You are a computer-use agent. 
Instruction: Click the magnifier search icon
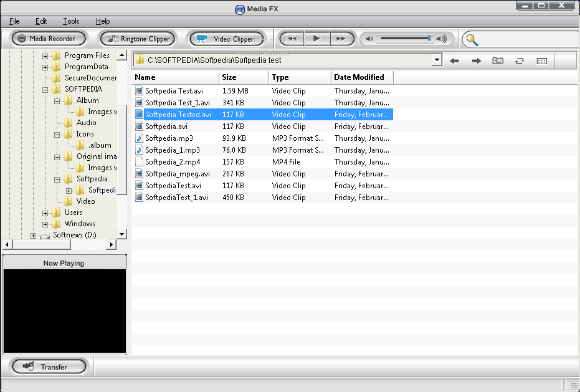[x=472, y=40]
